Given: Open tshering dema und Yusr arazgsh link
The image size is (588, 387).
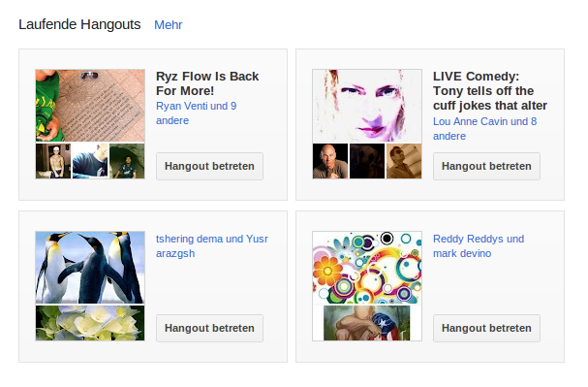Looking at the screenshot, I should click(212, 246).
